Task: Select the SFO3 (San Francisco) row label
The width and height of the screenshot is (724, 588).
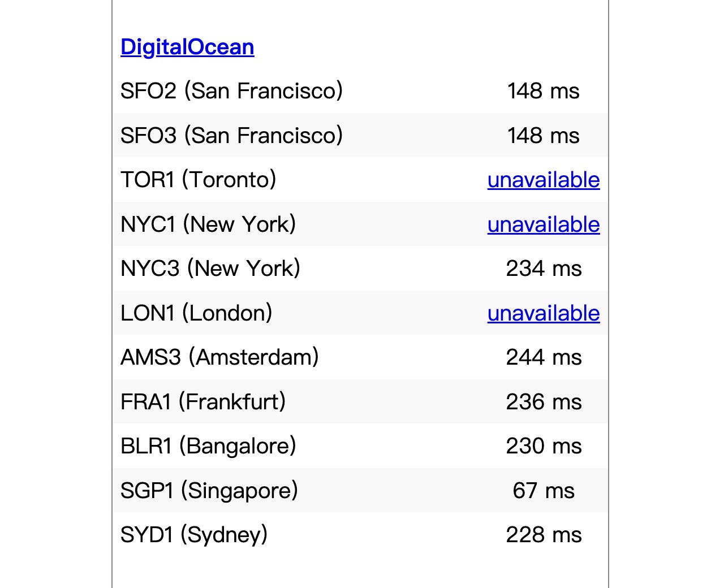Action: point(232,136)
